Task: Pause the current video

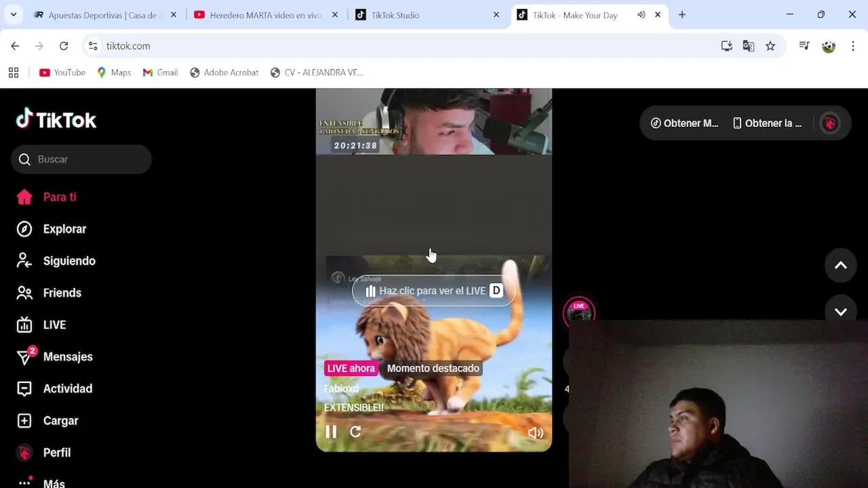Action: pyautogui.click(x=331, y=432)
